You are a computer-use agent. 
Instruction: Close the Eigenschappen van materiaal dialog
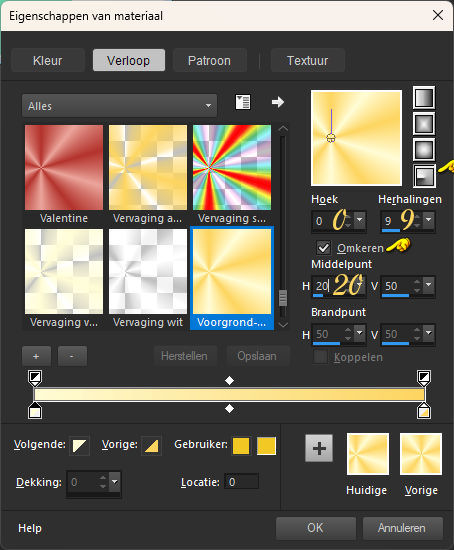point(438,15)
